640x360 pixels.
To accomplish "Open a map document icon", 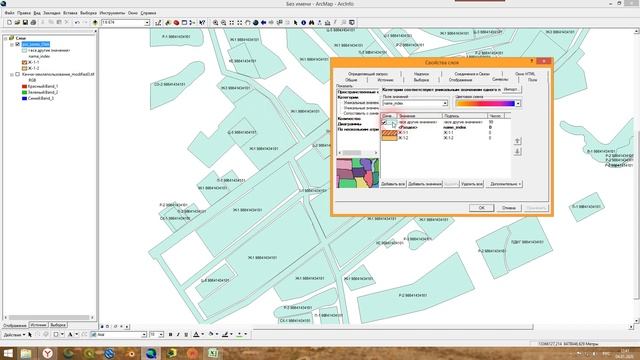I will (18, 22).
